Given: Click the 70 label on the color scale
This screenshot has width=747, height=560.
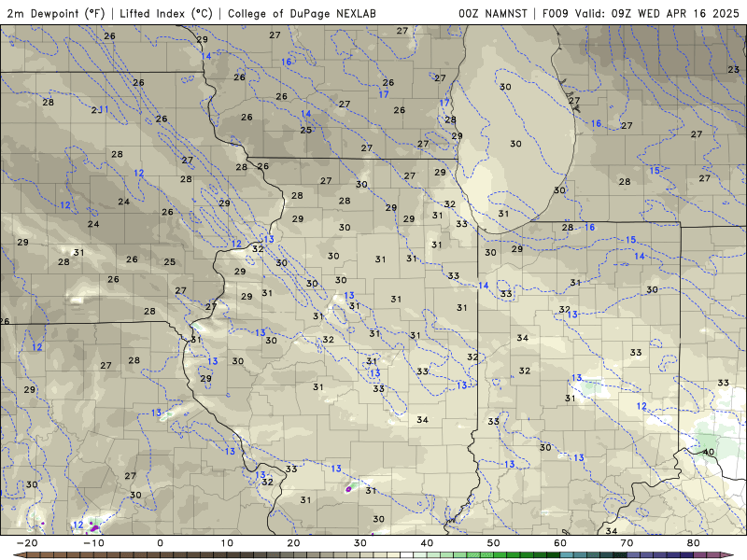Looking at the screenshot, I should point(627,543).
